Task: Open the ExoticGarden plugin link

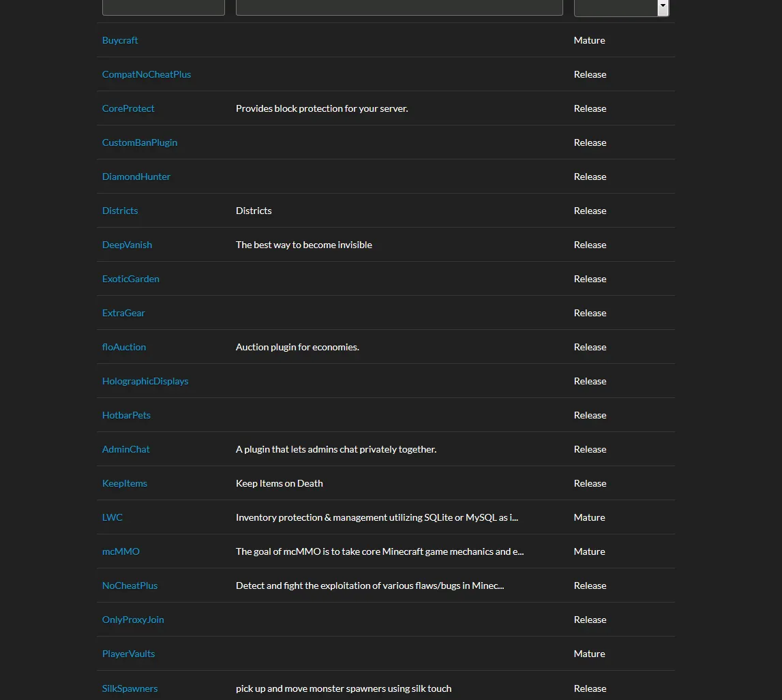Action: [131, 279]
